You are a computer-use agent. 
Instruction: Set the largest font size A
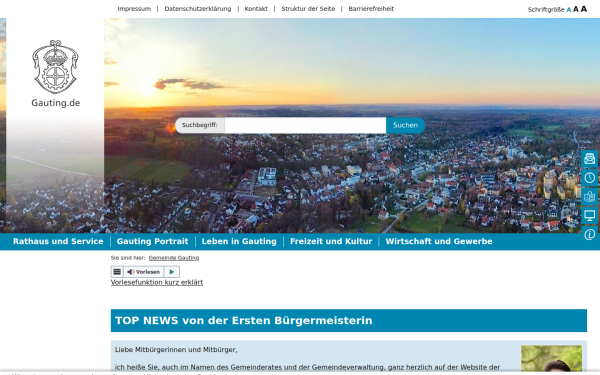pos(584,9)
